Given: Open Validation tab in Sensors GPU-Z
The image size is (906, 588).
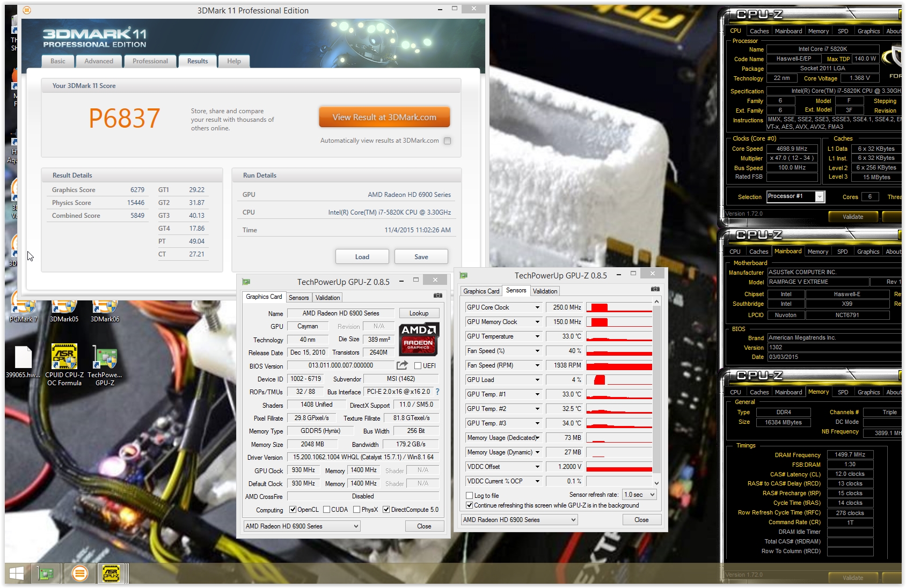Looking at the screenshot, I should coord(545,291).
